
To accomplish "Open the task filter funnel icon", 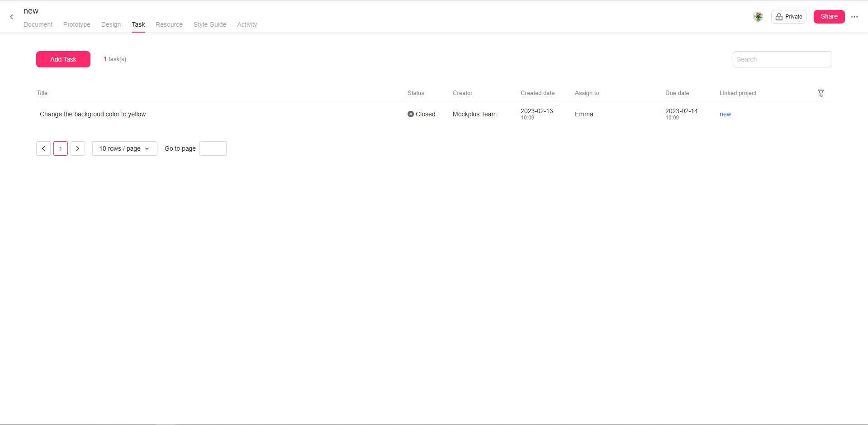I will 821,93.
